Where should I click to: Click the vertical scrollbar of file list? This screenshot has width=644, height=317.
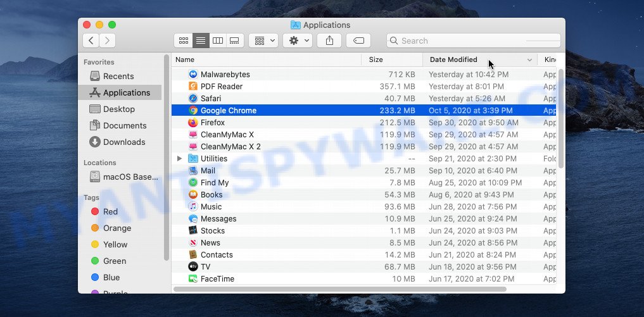coord(560,118)
